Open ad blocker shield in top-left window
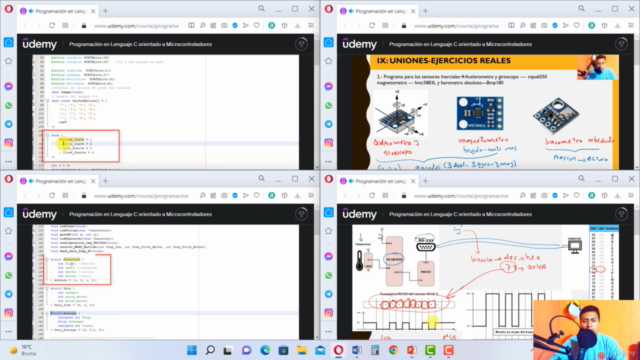This screenshot has width=640, height=360. [235, 25]
